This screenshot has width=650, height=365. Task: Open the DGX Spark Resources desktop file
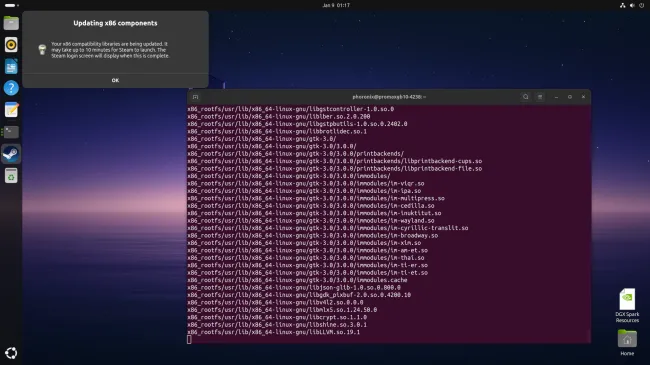(627, 305)
